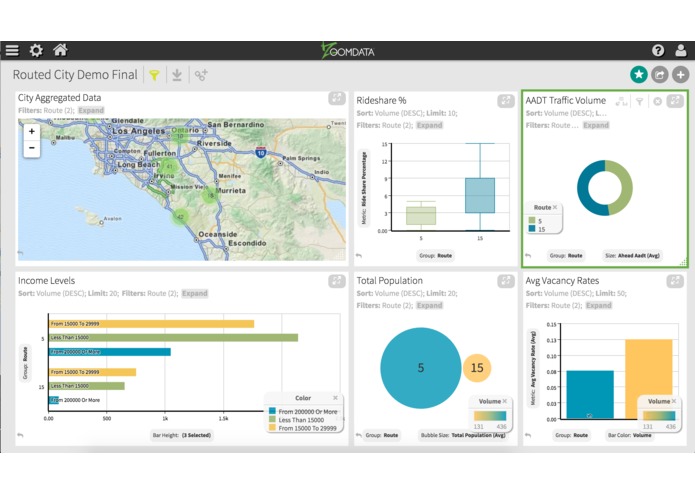Click the Zoomdata logo

348,51
